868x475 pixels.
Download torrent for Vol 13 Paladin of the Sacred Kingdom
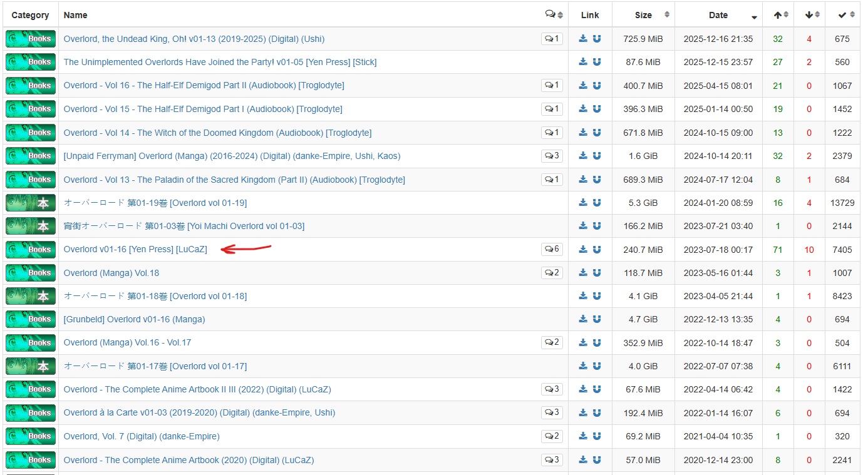coord(583,179)
